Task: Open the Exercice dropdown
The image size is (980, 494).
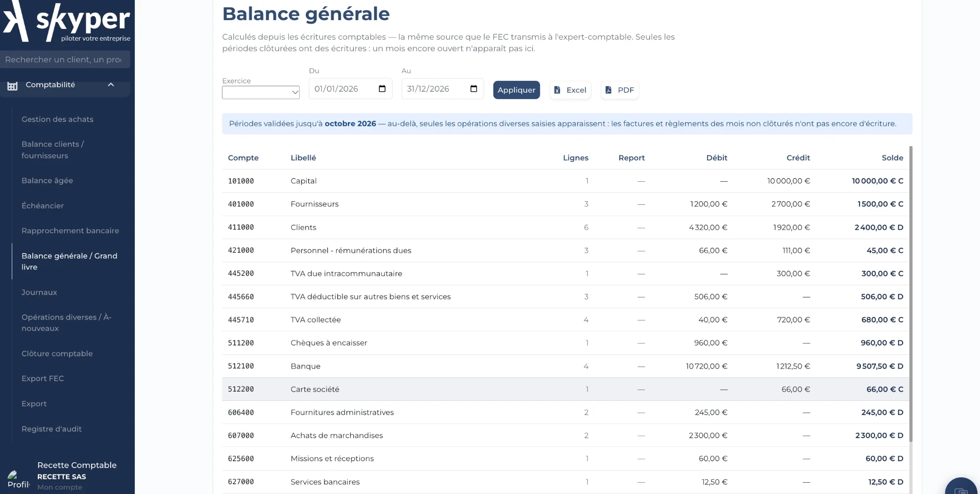Action: [261, 92]
